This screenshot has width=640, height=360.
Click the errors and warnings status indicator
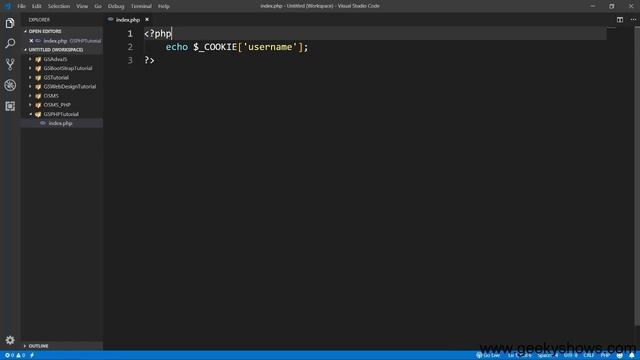click(15, 356)
